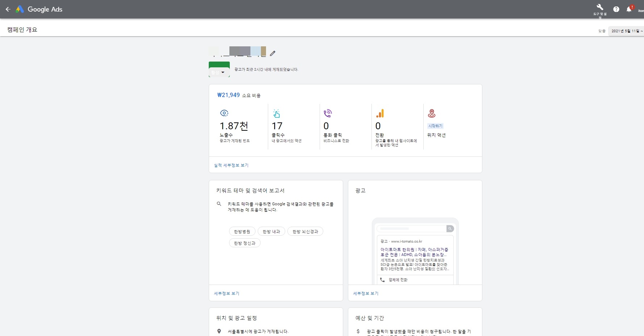Open the help question mark icon
This screenshot has height=336, width=644.
coord(616,9)
